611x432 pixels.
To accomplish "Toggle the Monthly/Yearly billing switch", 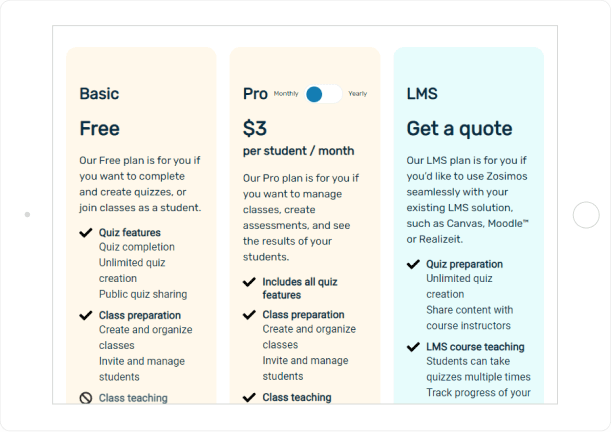I will click(323, 94).
